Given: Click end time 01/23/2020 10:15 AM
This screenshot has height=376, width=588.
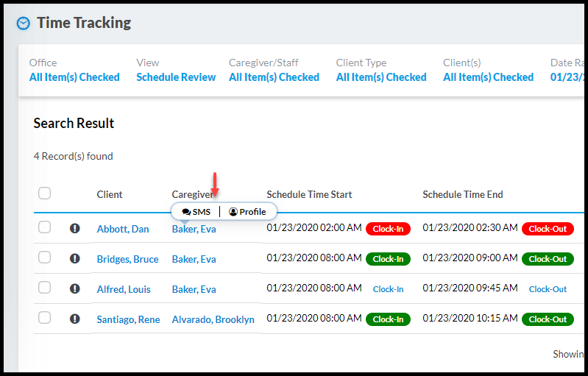Looking at the screenshot, I should 470,319.
